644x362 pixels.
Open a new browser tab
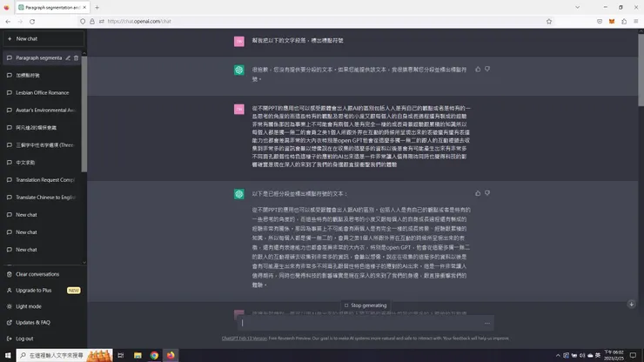point(97,7)
